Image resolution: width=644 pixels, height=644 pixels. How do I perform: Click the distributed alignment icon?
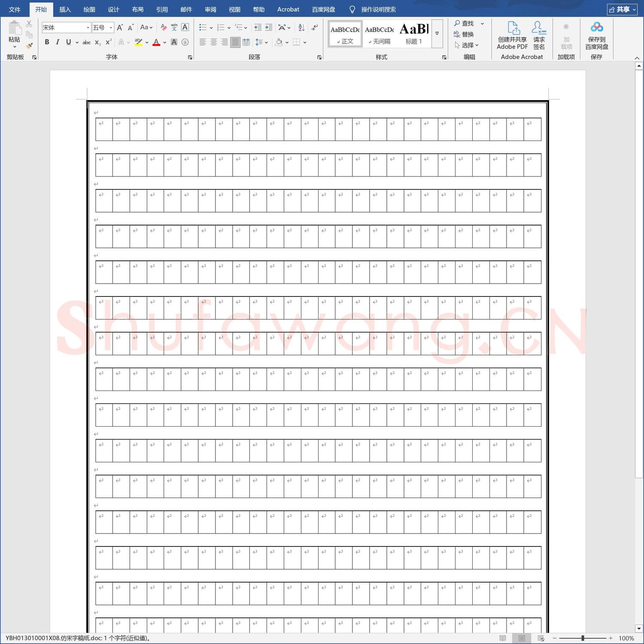tap(246, 42)
